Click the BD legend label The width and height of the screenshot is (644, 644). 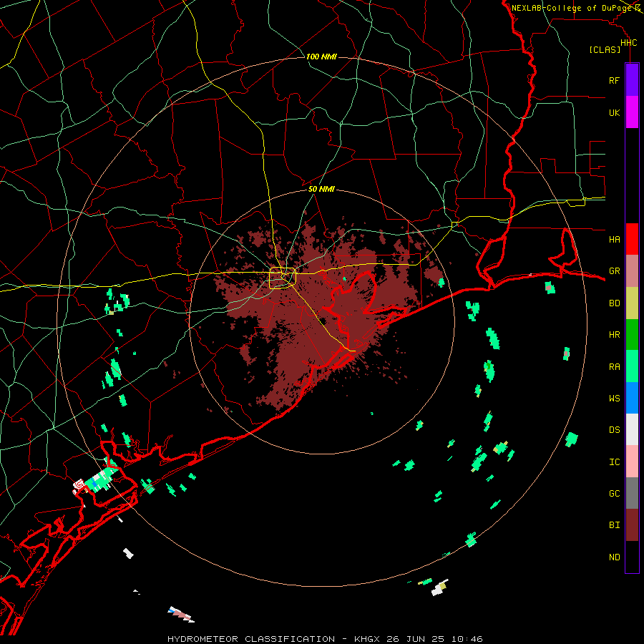[614, 303]
